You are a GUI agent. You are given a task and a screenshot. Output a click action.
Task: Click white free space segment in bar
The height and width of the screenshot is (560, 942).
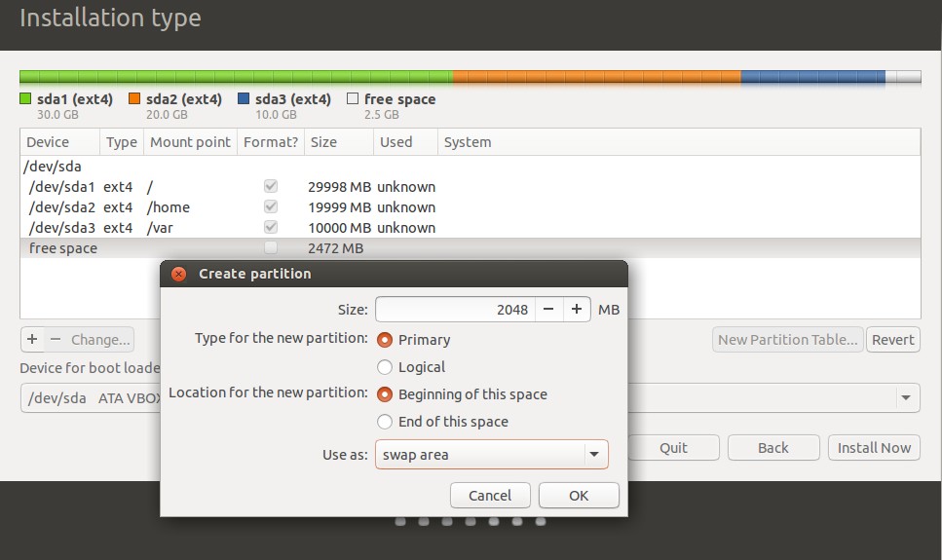(x=903, y=76)
